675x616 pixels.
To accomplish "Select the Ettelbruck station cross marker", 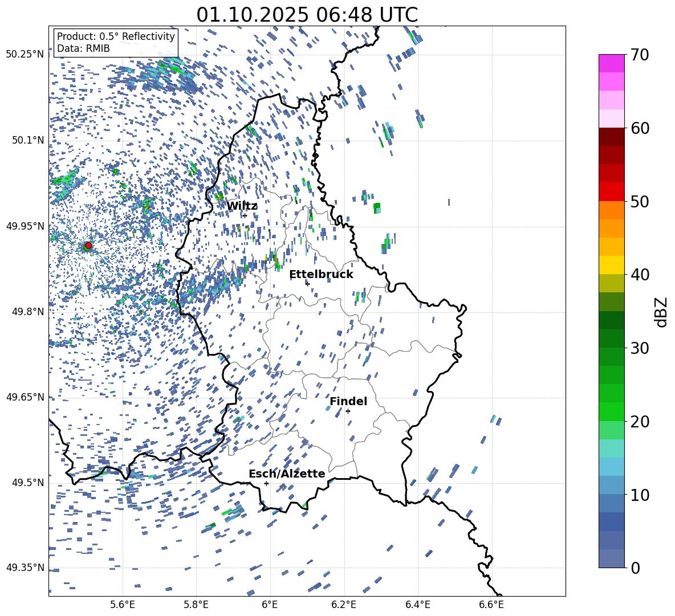I will [x=307, y=284].
